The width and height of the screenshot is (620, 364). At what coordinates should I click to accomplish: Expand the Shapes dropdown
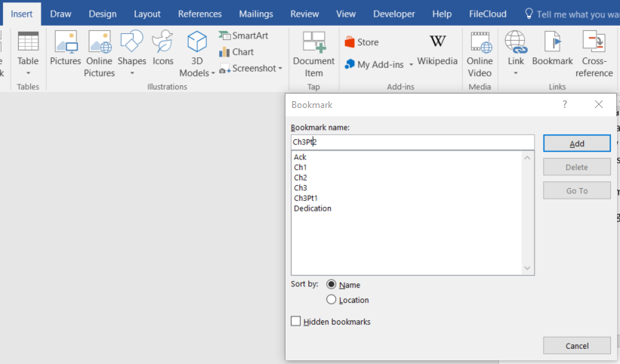[x=132, y=73]
